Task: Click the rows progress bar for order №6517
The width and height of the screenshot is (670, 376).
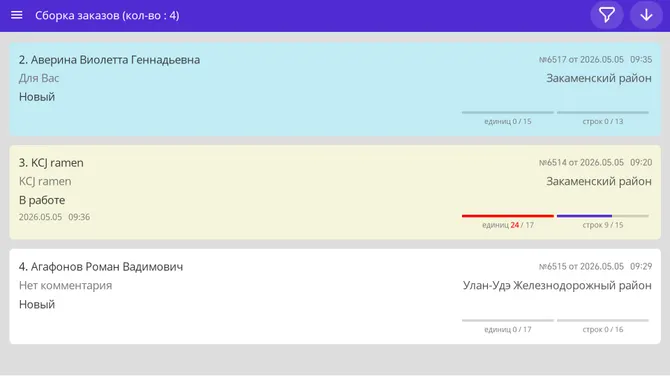Action: click(x=602, y=112)
